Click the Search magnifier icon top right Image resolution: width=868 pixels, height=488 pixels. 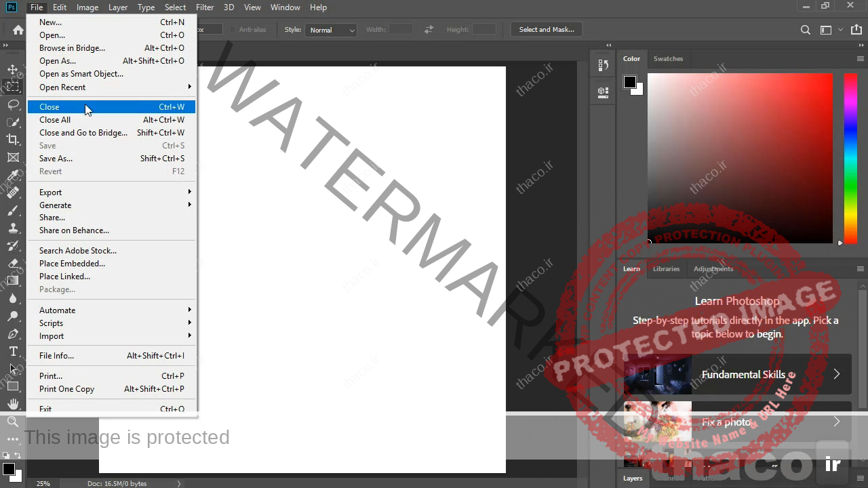tap(806, 30)
